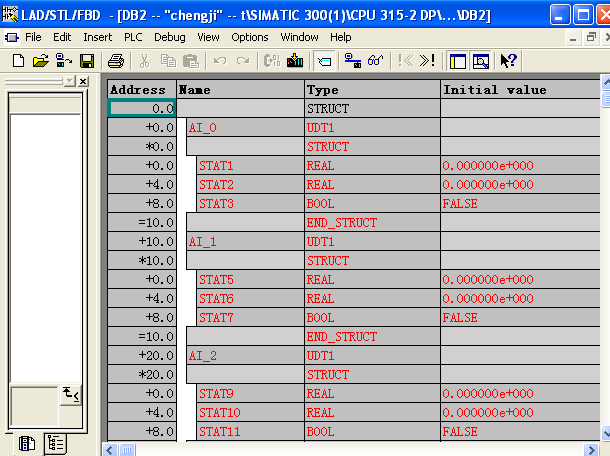Click inside the left pane list area

click(x=45, y=248)
